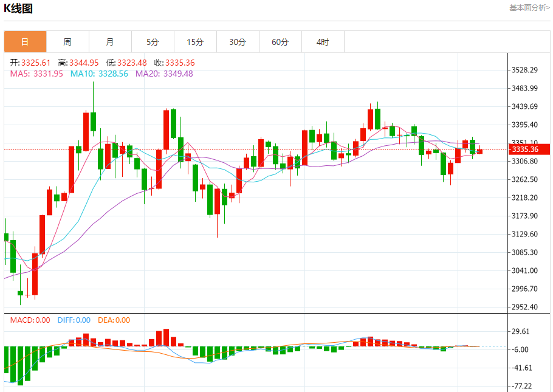
Task: Click the 3528.29 price axis label
Action: [525, 70]
